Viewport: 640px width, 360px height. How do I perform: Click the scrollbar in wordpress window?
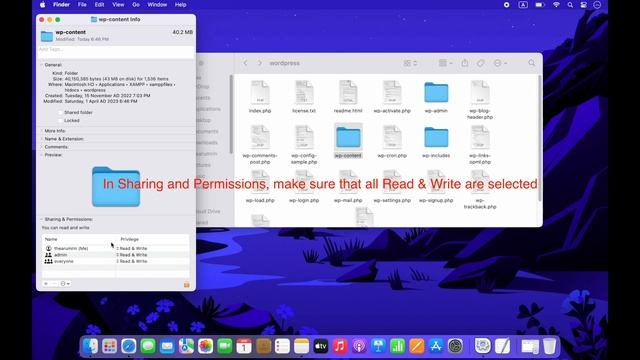540,138
